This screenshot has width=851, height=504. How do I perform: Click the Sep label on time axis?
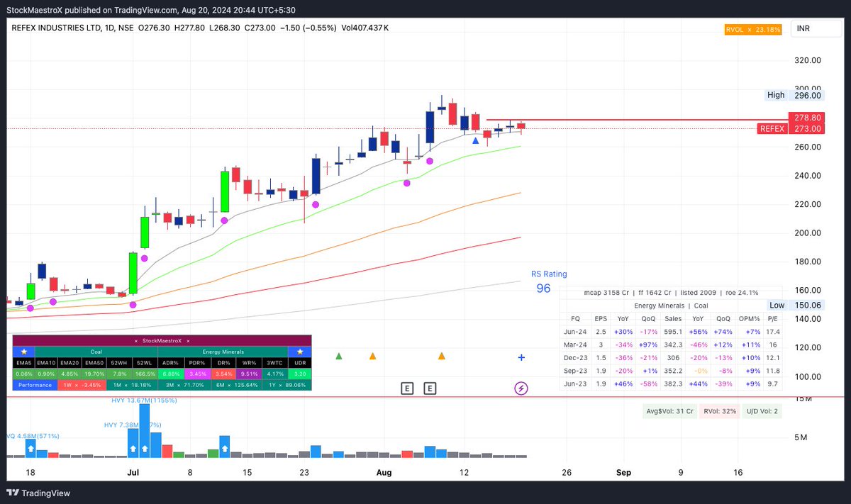pos(623,472)
